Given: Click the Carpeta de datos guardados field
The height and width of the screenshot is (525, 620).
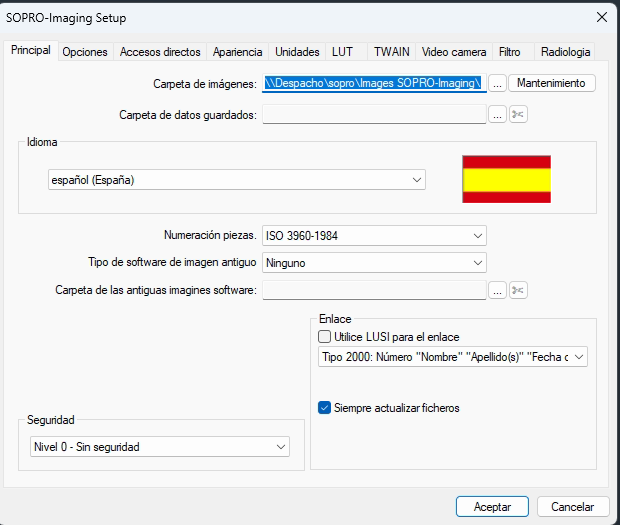Looking at the screenshot, I should [374, 115].
